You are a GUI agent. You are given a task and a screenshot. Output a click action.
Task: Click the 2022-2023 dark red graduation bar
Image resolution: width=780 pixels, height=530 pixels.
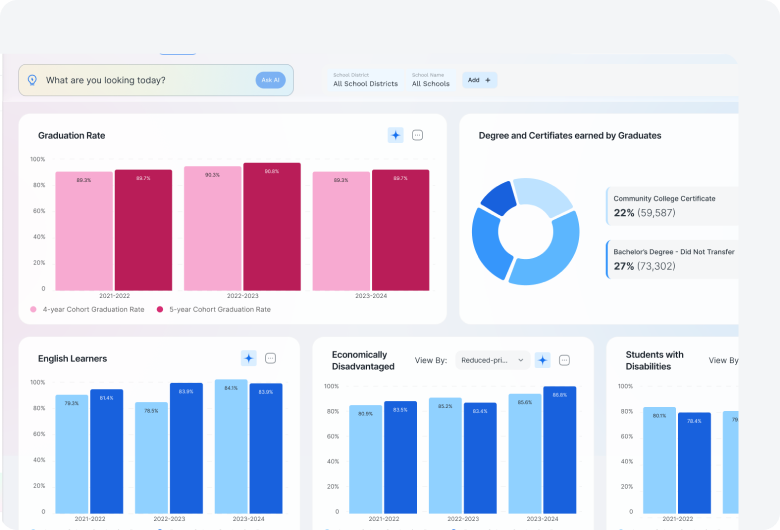271,227
